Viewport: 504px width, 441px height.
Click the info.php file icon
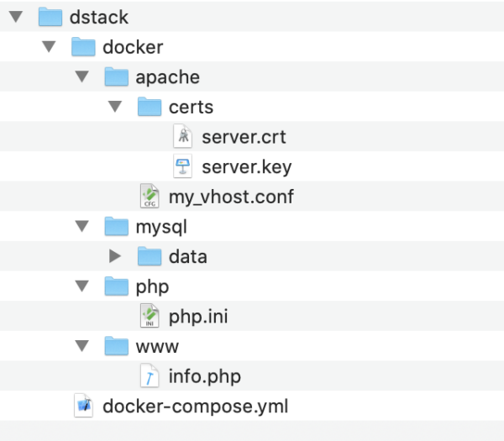click(x=150, y=375)
